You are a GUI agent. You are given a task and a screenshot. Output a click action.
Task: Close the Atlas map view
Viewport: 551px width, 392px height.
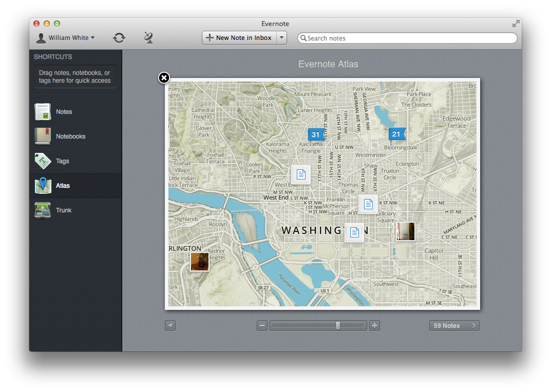pyautogui.click(x=164, y=77)
